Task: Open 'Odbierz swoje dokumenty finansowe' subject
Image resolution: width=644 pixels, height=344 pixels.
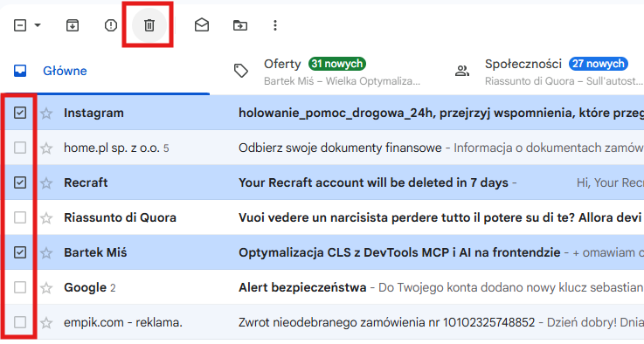Action: (340, 148)
